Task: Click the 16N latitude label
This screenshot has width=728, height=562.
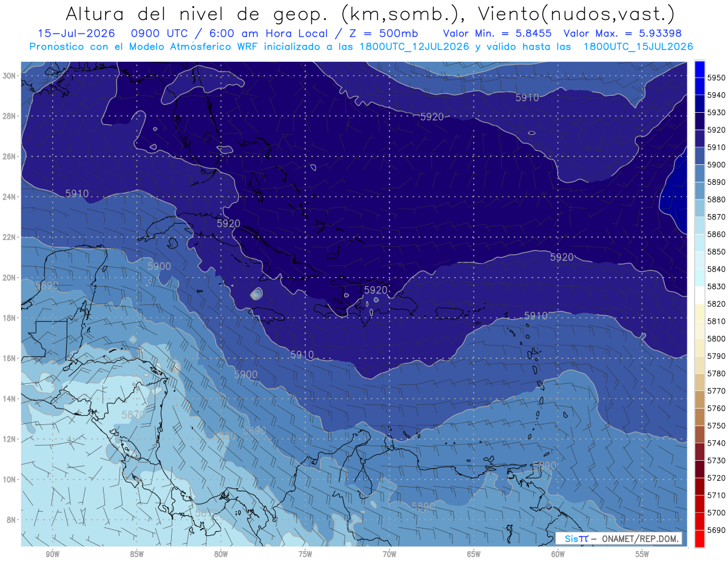Action: (x=10, y=358)
